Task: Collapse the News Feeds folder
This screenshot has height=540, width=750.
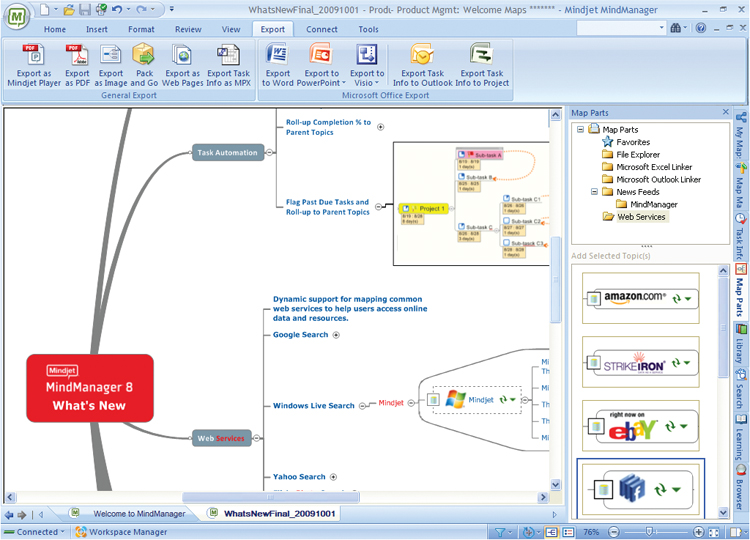Action: click(x=594, y=192)
